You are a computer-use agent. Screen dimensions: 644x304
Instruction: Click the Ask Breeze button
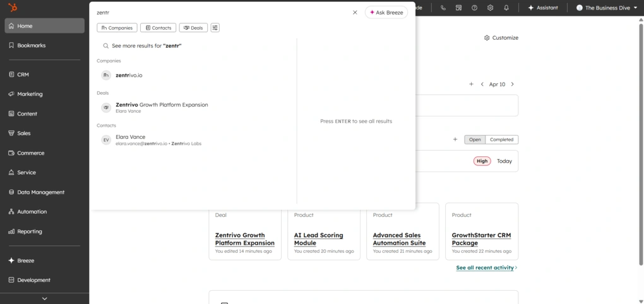386,13
